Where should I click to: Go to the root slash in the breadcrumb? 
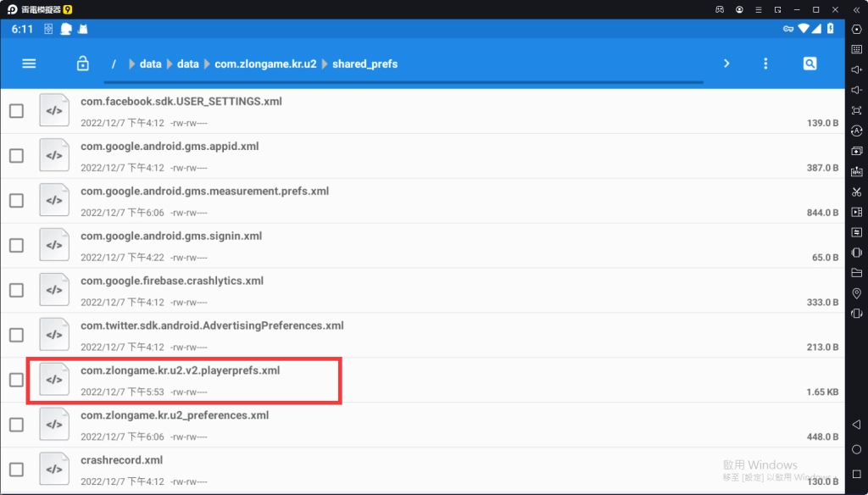click(114, 64)
